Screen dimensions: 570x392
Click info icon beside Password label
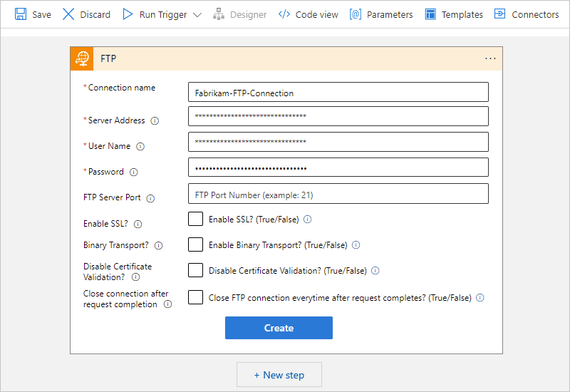[x=133, y=172]
